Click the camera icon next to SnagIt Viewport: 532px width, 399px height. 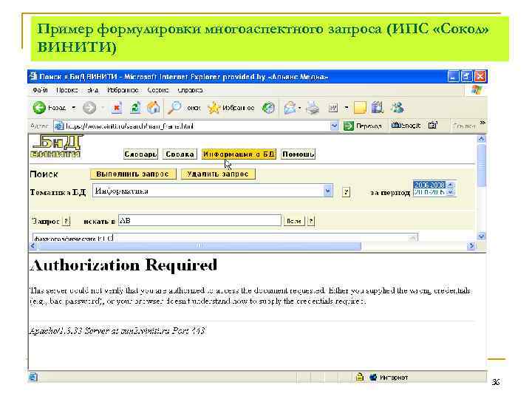432,126
